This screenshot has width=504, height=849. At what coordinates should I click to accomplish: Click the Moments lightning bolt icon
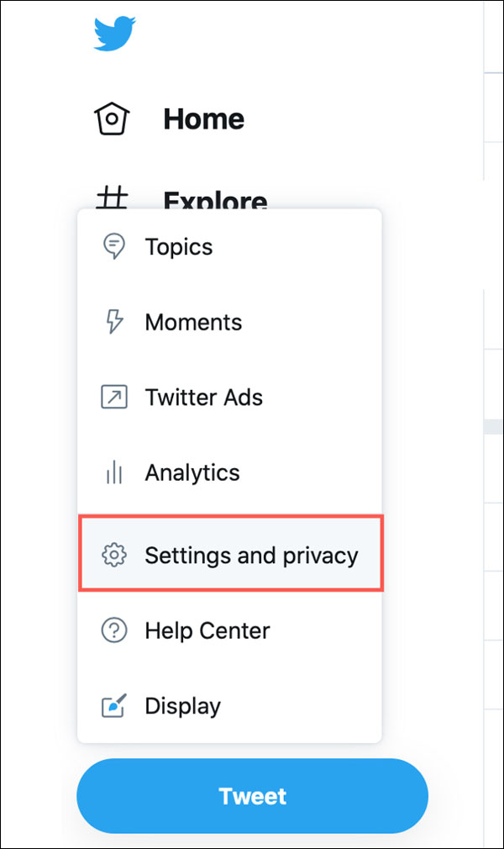[113, 322]
